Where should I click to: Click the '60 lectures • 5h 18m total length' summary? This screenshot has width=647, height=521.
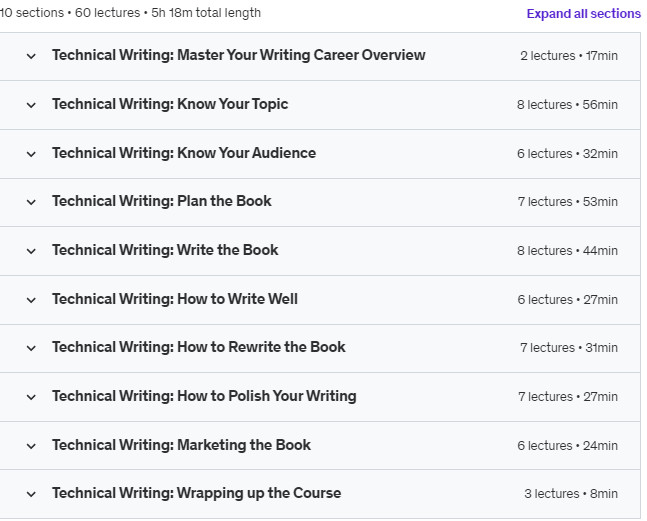pos(168,13)
